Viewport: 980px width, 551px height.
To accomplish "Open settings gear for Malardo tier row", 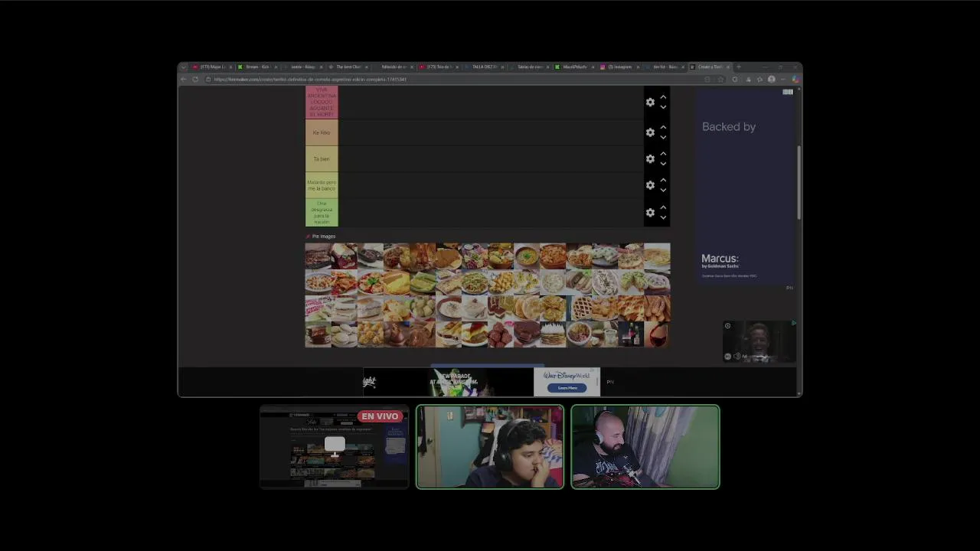I will (650, 185).
